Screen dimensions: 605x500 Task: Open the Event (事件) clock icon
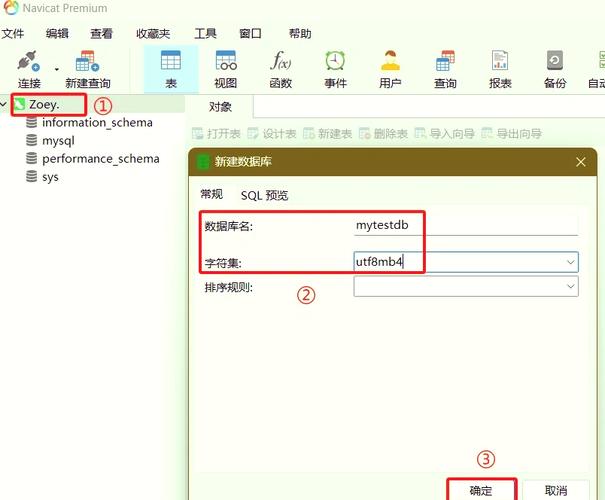coord(335,68)
